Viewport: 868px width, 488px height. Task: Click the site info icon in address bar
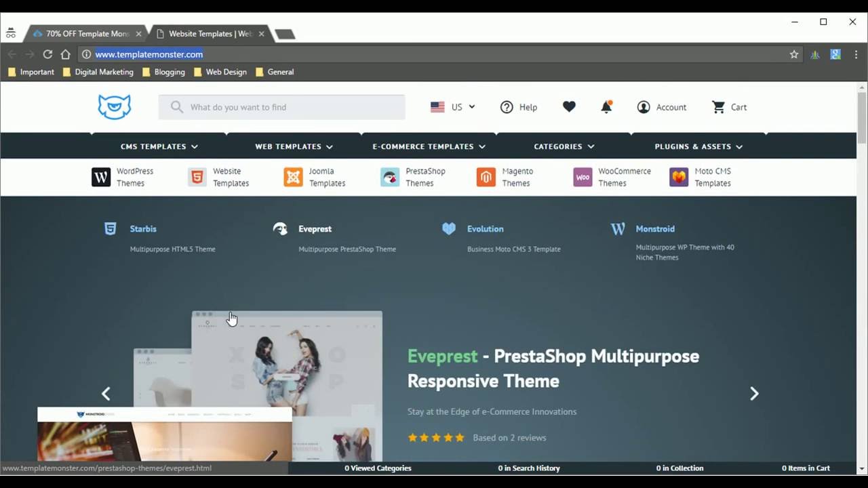point(86,54)
